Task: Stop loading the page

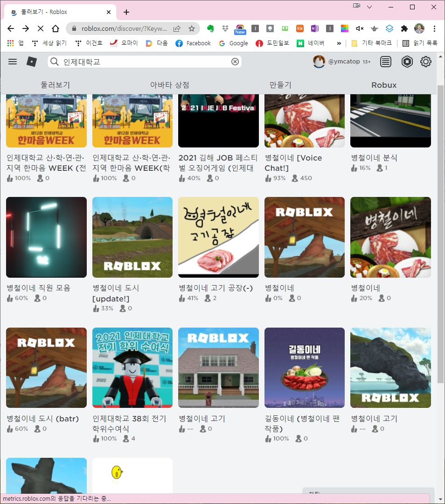Action: (41, 28)
